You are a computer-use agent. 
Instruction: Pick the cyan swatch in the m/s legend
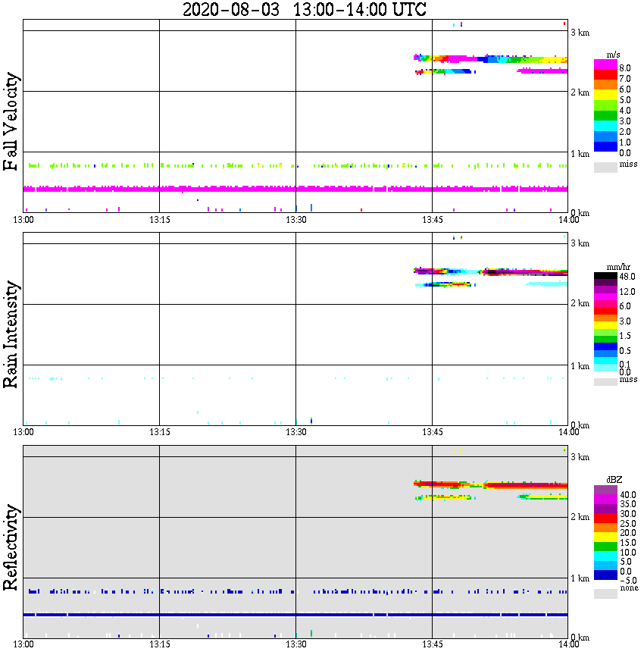[605, 126]
